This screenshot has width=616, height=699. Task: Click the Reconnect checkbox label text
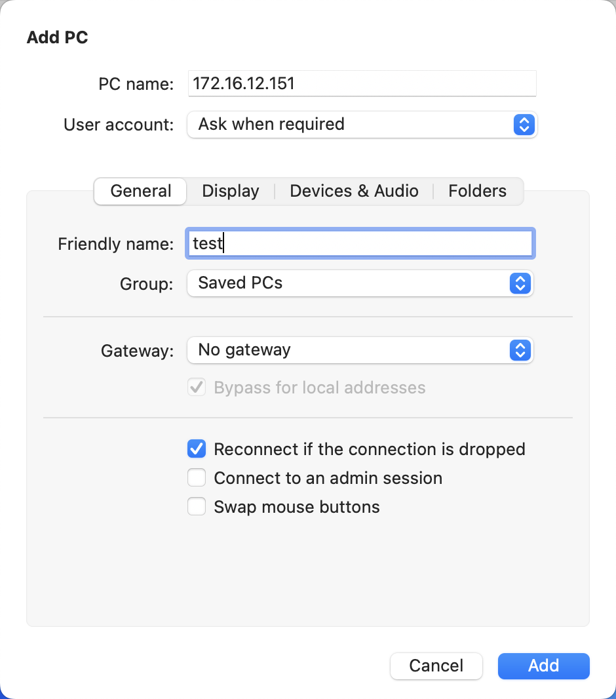click(x=368, y=449)
